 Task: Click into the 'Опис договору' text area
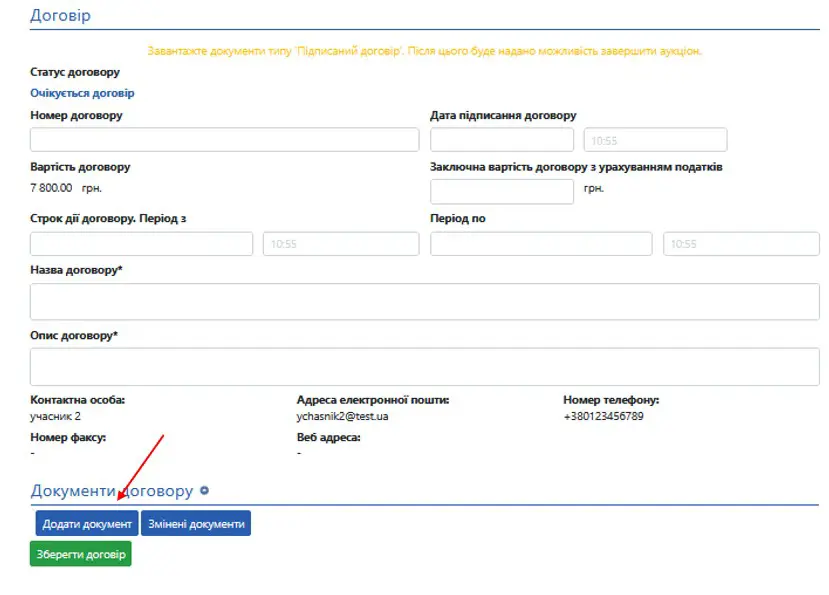coord(424,367)
